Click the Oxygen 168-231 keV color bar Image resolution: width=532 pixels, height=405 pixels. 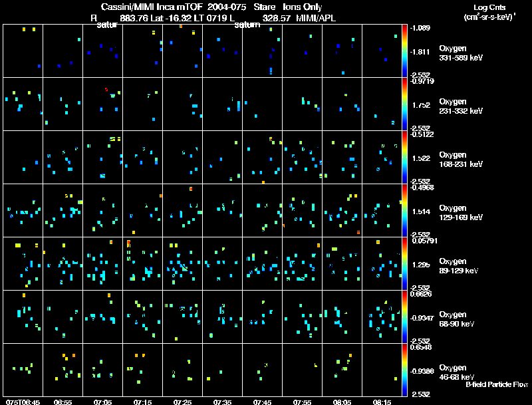tap(404, 158)
